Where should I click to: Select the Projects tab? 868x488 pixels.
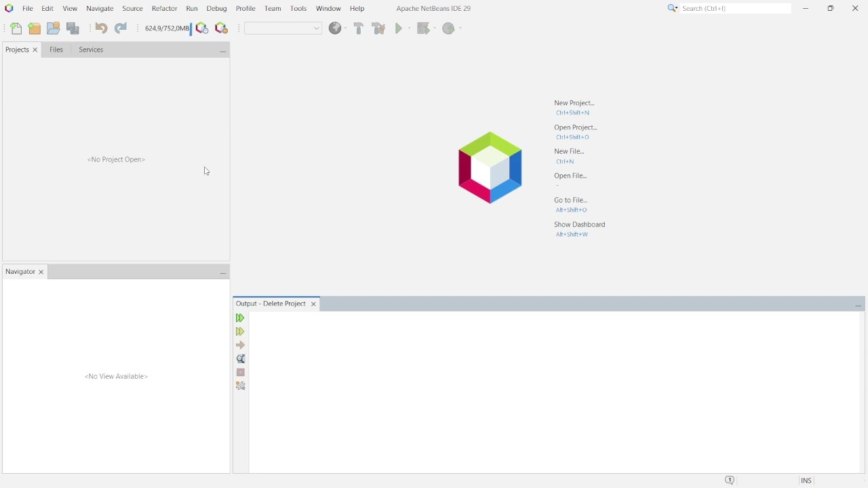(x=17, y=50)
